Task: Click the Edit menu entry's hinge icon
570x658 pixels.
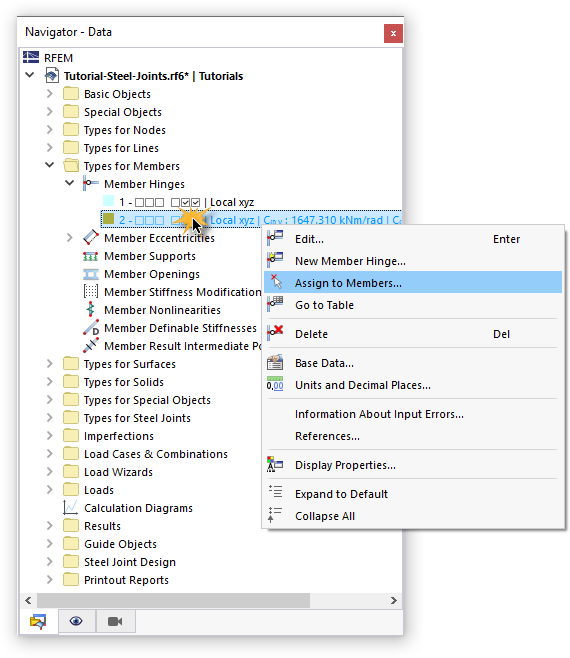Action: click(x=275, y=238)
